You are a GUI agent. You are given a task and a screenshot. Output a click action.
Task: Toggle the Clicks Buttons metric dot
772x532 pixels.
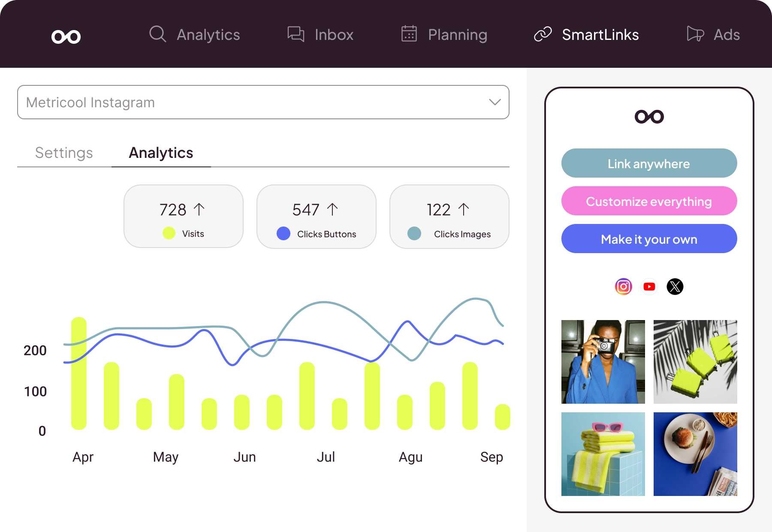coord(283,234)
